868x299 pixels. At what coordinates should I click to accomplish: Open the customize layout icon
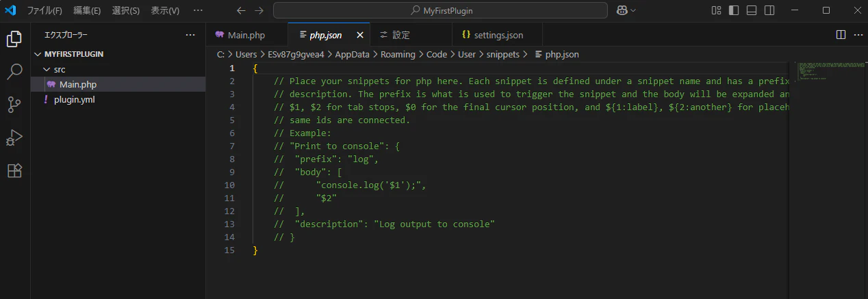(716, 10)
